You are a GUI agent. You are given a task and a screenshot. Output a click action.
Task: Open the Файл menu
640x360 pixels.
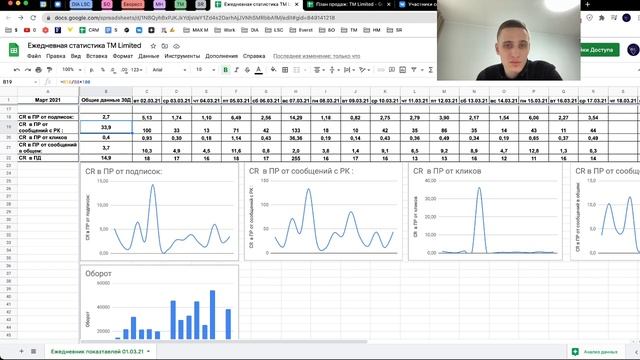coord(34,56)
